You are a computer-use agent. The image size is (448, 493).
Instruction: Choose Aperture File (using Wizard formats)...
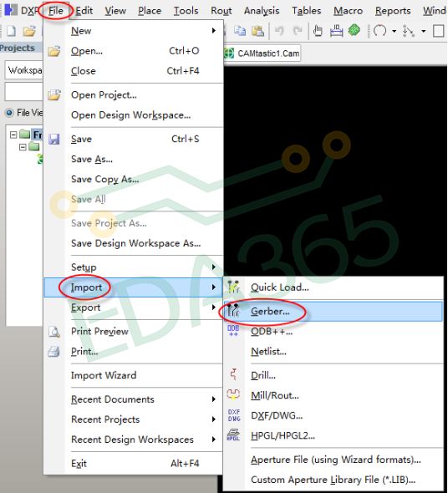pos(333,460)
